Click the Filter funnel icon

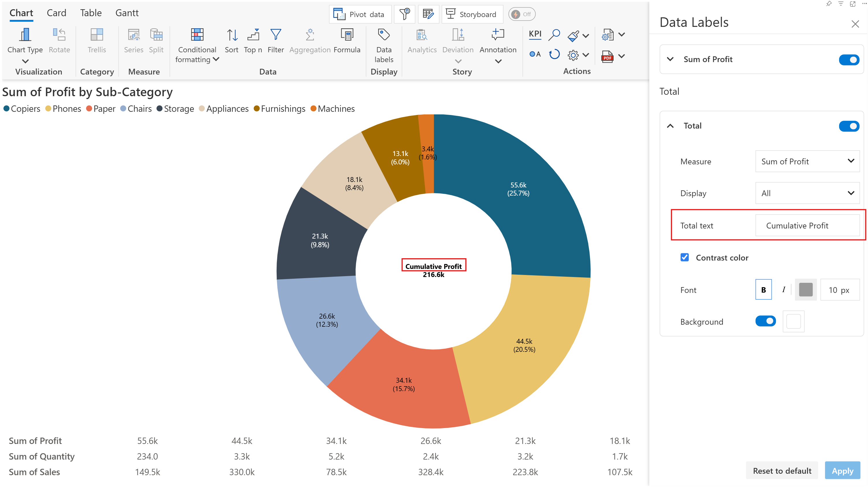pos(276,35)
